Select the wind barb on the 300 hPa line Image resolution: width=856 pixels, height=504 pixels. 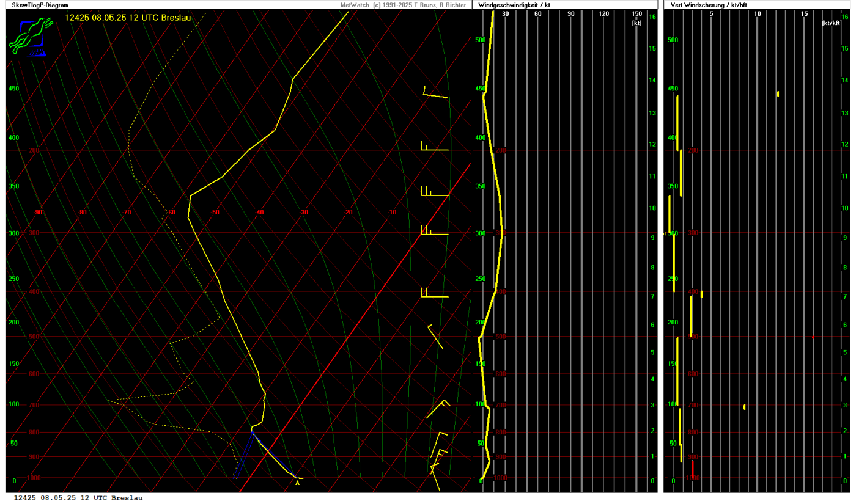click(x=435, y=230)
